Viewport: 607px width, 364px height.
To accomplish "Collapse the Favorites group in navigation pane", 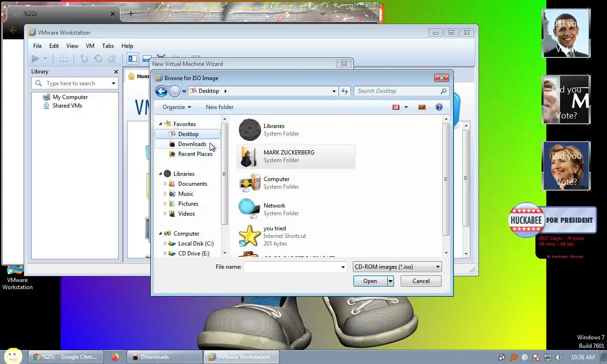I will 160,124.
